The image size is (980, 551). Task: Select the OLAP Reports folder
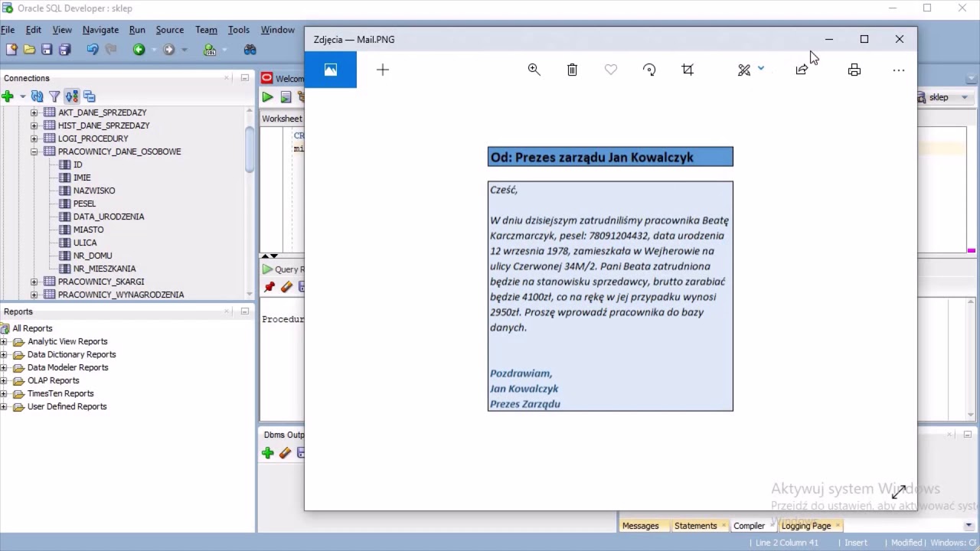pos(53,380)
